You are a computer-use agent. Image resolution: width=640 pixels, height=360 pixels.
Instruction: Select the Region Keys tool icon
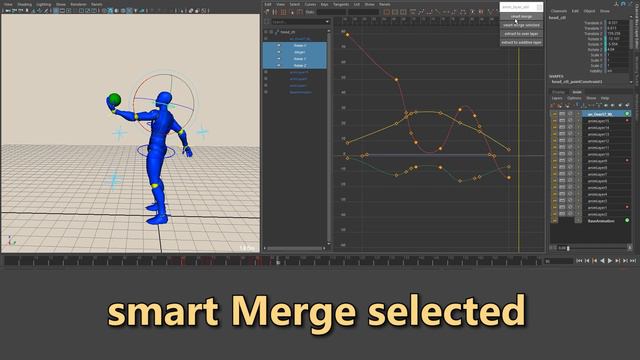(292, 12)
